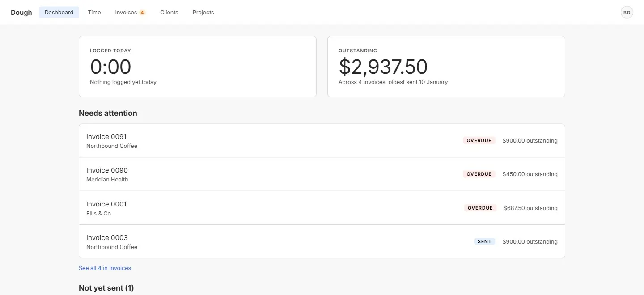Screen dimensions: 644x295
Task: Click Across 4 invoices summary text
Action: tap(393, 82)
